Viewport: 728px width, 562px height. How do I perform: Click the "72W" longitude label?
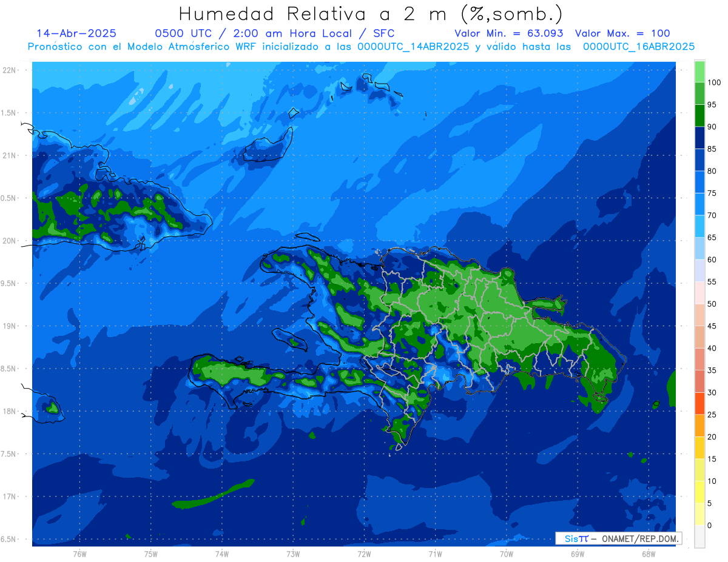coord(364,554)
